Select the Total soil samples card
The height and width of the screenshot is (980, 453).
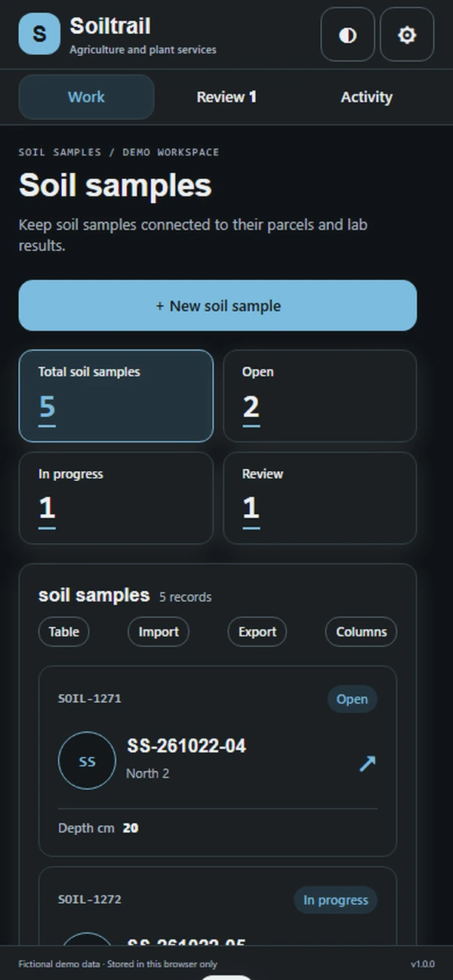coord(116,396)
